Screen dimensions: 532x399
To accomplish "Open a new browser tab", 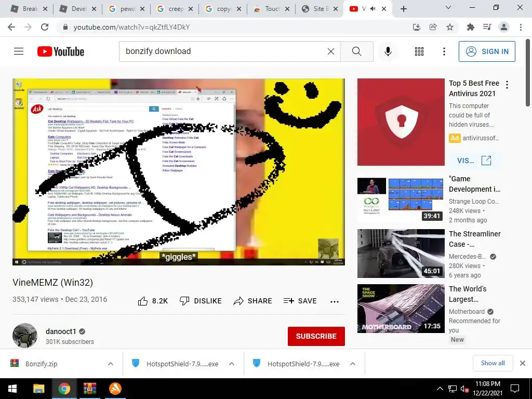I will pos(403,9).
